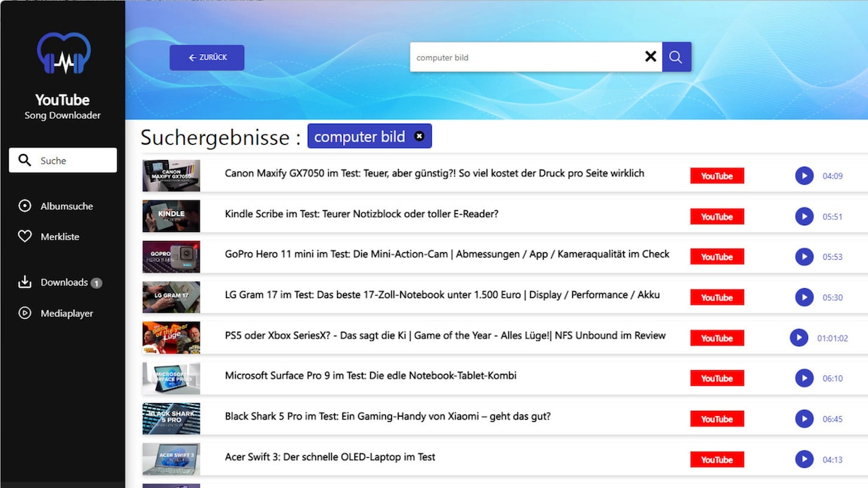868x488 pixels.
Task: Clear the search field with X icon
Action: (650, 57)
